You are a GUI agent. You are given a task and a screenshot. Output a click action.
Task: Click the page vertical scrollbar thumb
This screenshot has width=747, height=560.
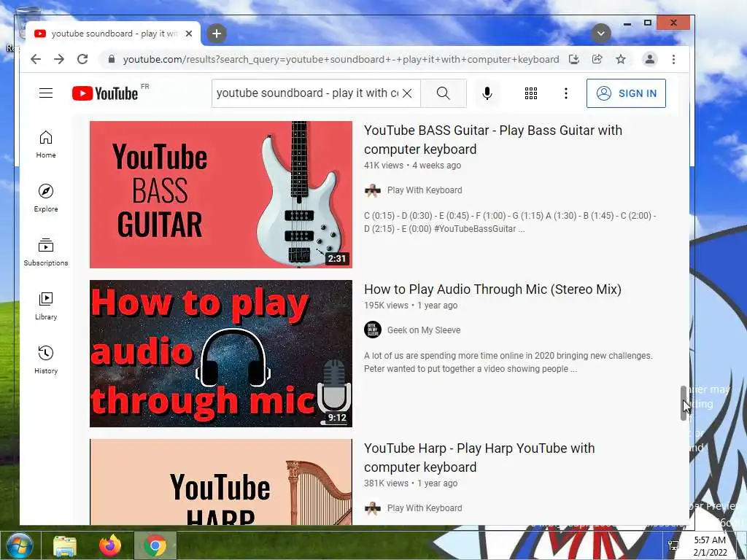pos(683,402)
